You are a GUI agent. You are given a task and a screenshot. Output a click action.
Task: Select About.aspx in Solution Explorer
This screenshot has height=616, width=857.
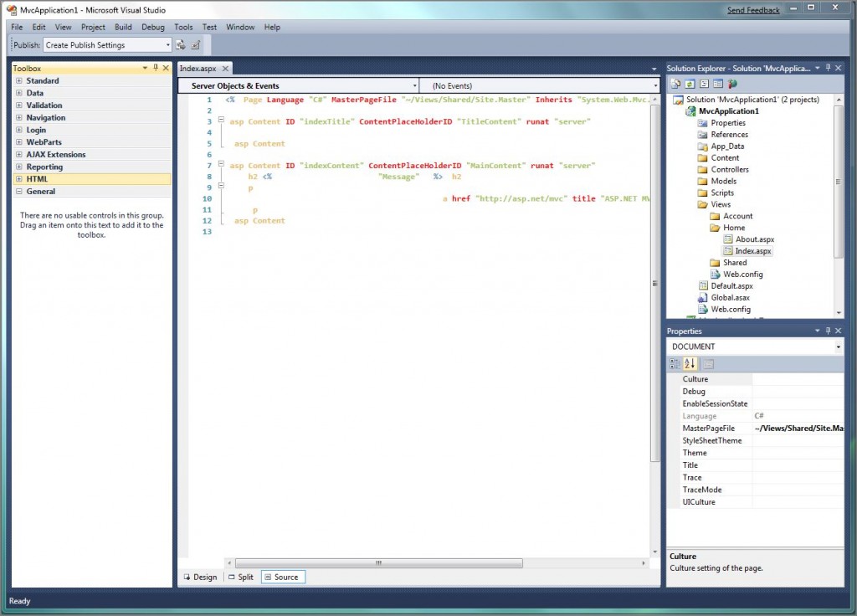pos(754,239)
